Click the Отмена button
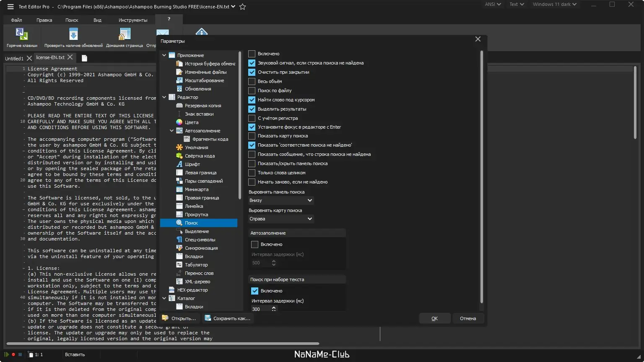Viewport: 644px width, 362px height. click(x=468, y=318)
